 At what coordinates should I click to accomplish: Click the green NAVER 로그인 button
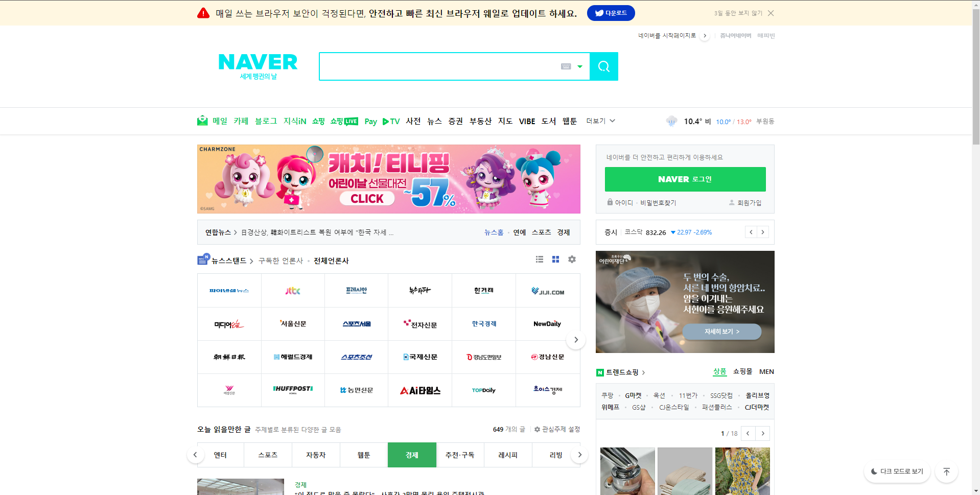[685, 179]
